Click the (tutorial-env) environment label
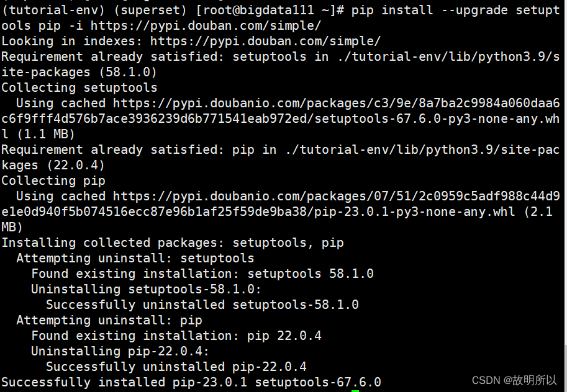This screenshot has width=567, height=392. pyautogui.click(x=47, y=11)
